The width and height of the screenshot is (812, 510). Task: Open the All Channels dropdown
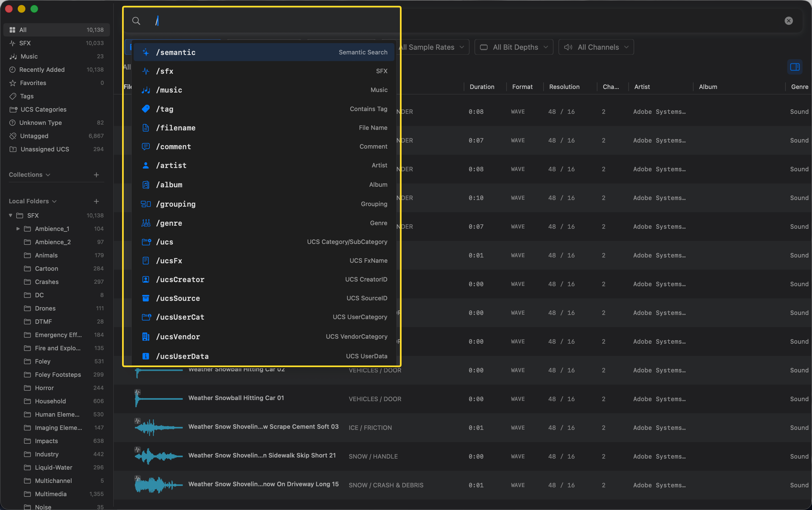[x=596, y=47]
